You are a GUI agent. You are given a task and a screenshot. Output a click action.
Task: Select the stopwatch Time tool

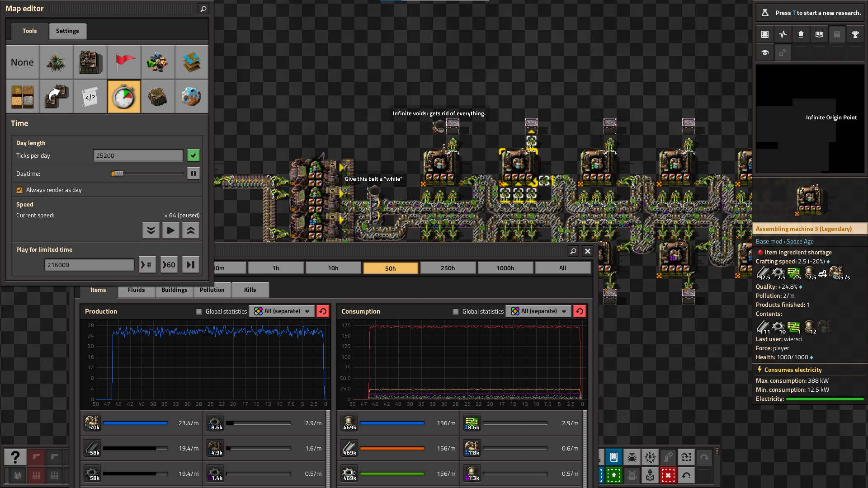pos(124,97)
